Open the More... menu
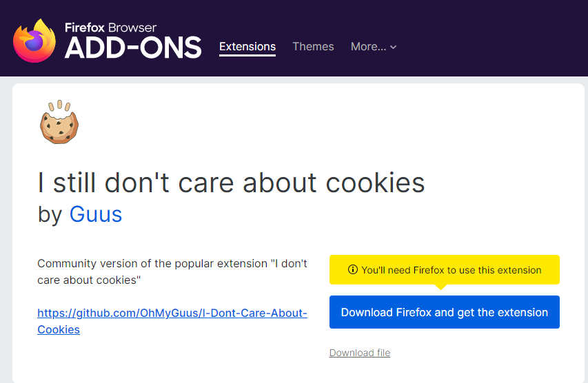The width and height of the screenshot is (588, 383). point(368,47)
